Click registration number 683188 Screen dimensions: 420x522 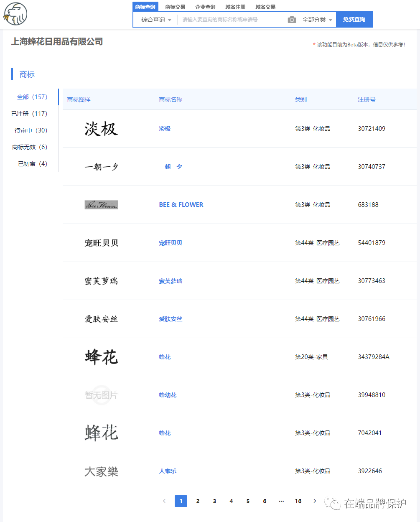tap(368, 205)
